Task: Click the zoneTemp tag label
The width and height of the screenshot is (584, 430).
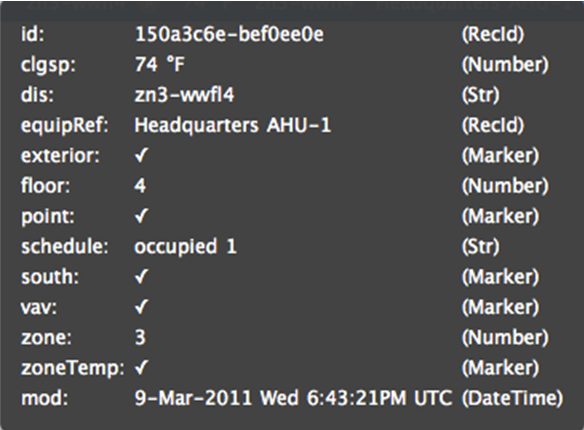Action: click(x=73, y=368)
